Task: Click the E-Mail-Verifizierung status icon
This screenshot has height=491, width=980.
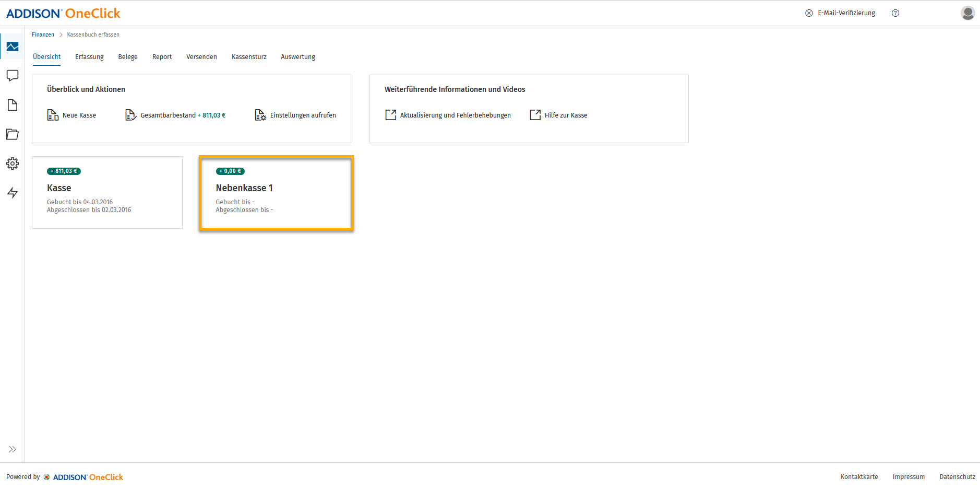Action: click(809, 13)
